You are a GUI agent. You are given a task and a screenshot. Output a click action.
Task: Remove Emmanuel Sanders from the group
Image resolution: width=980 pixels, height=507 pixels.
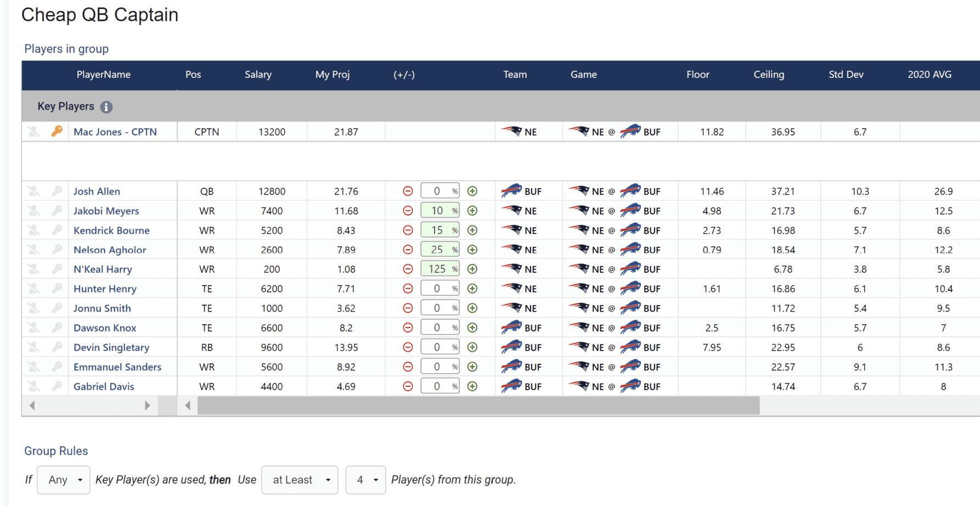[34, 367]
